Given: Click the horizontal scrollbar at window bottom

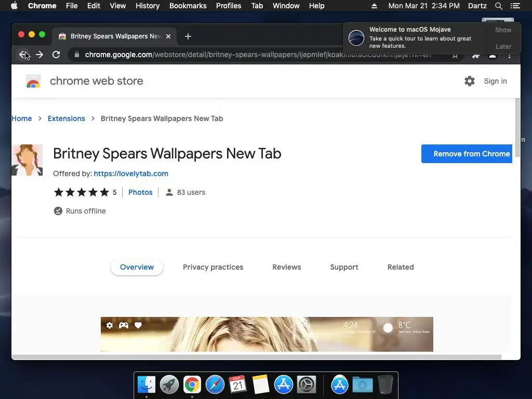Looking at the screenshot, I should tap(257, 357).
